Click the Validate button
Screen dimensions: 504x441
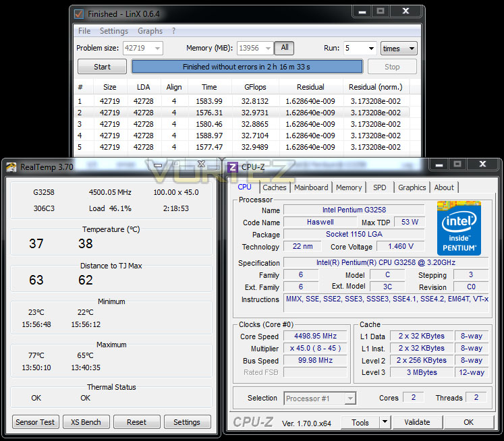click(x=417, y=422)
